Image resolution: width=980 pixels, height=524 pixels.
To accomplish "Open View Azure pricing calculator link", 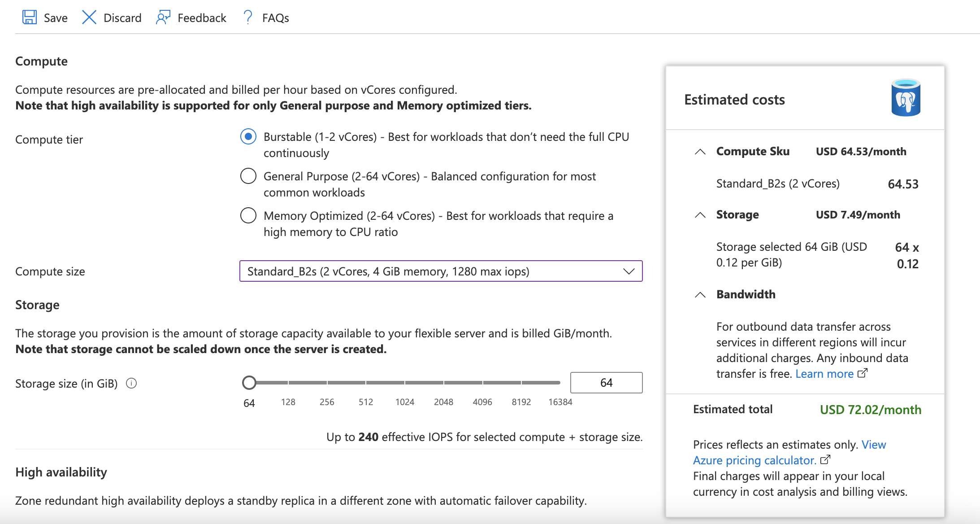I will (755, 460).
